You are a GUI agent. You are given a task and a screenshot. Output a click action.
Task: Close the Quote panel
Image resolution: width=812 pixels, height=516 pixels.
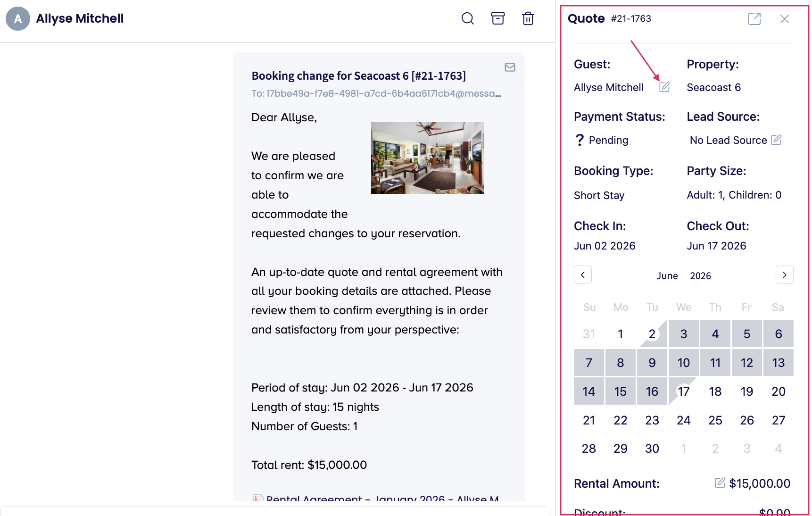(x=785, y=19)
